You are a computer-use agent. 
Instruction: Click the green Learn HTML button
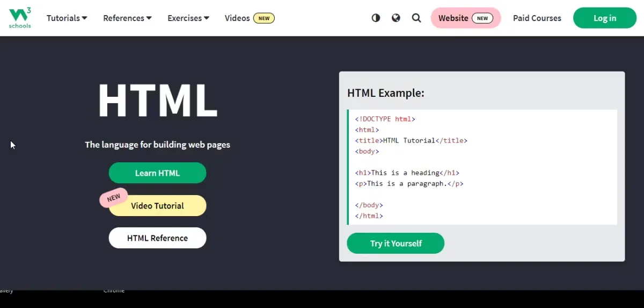pos(157,173)
